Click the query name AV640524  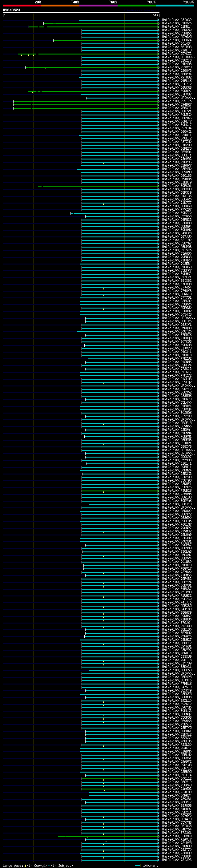tap(11, 10)
